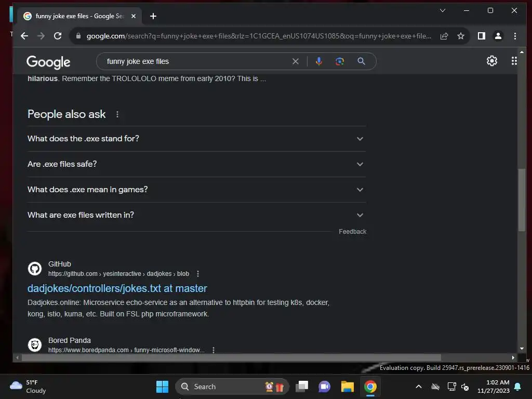Start voice search with microphone
Viewport: 532px width, 399px height.
[319, 61]
